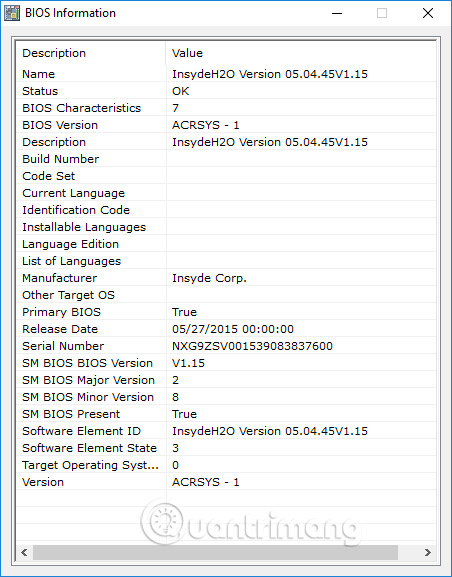Screen dimensions: 452x577
Task: Click the OK status value
Action: [180, 91]
